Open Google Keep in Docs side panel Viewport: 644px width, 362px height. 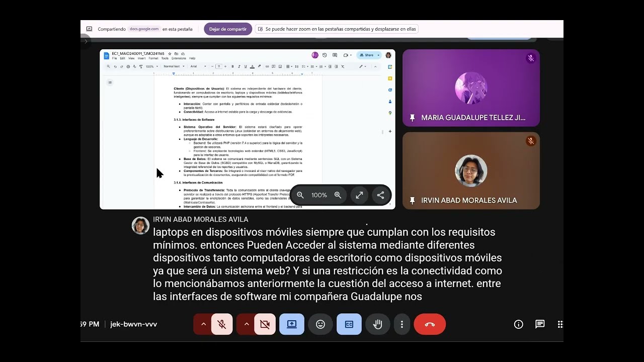point(390,78)
